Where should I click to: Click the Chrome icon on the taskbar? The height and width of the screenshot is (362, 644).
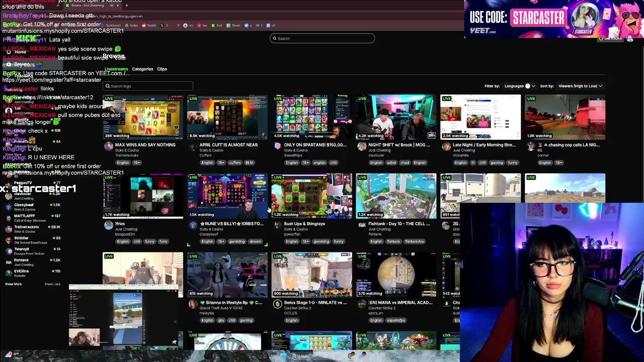351,356
